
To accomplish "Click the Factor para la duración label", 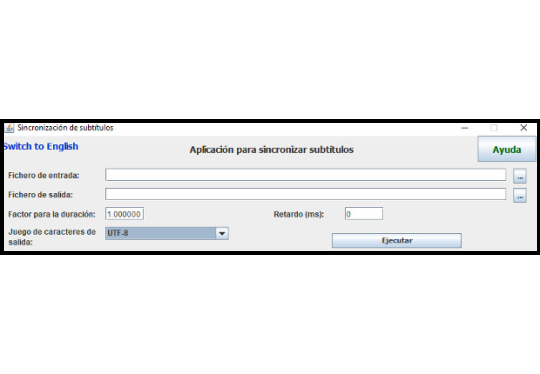I will tap(52, 214).
